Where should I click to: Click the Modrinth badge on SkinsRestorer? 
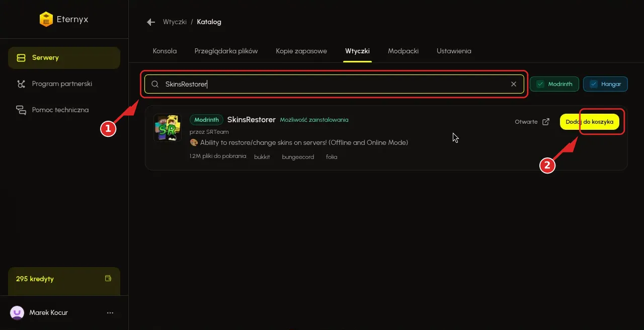pos(206,120)
